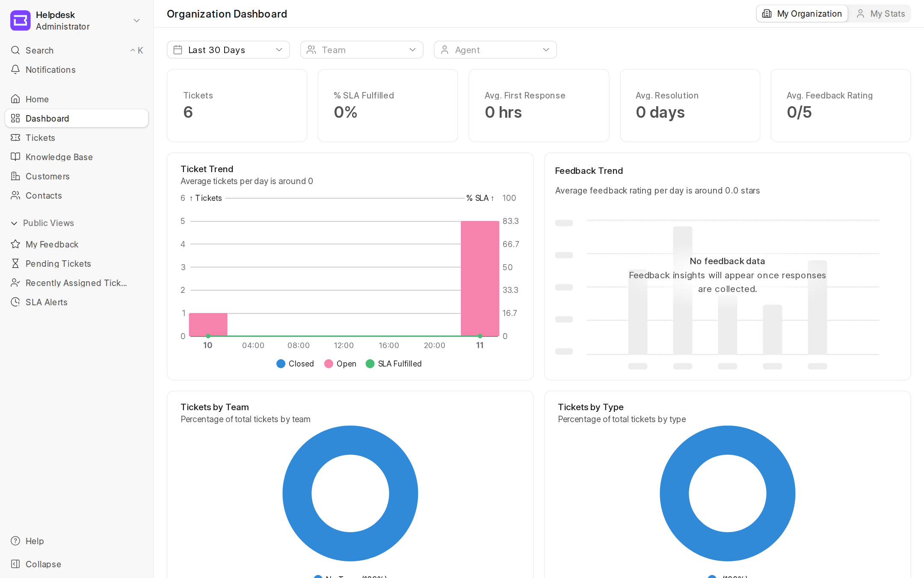Select Dashboard in sidebar

click(x=77, y=118)
